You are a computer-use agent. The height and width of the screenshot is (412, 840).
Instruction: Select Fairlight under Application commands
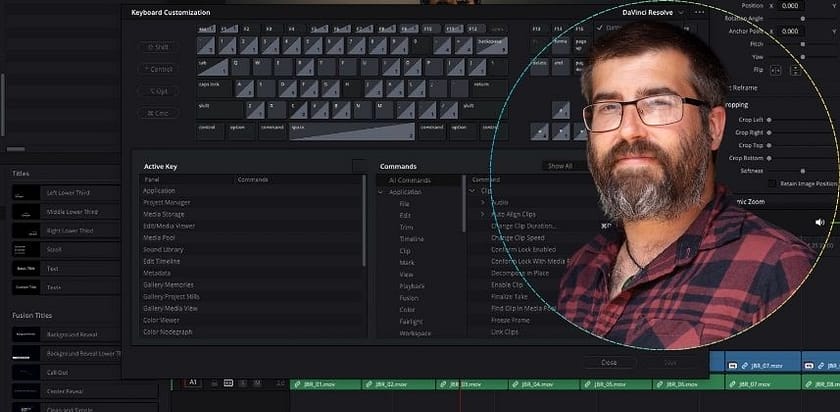411,321
